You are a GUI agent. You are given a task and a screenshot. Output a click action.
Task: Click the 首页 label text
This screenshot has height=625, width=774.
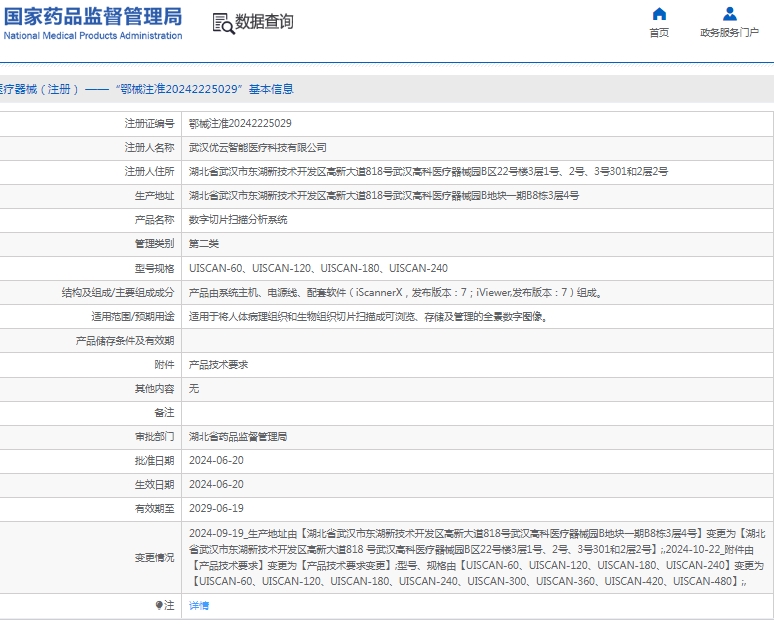pyautogui.click(x=659, y=33)
